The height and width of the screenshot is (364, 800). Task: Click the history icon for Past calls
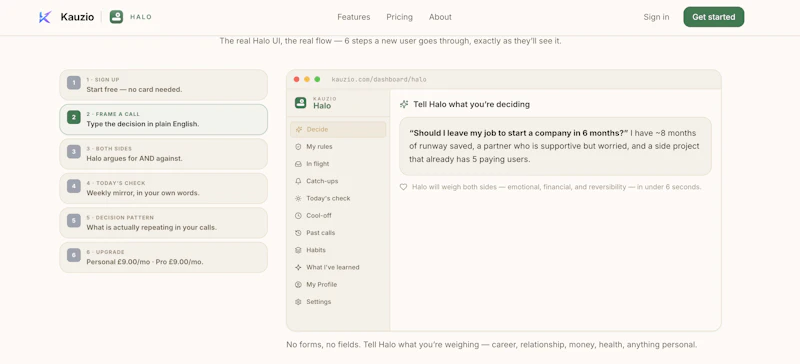click(298, 233)
